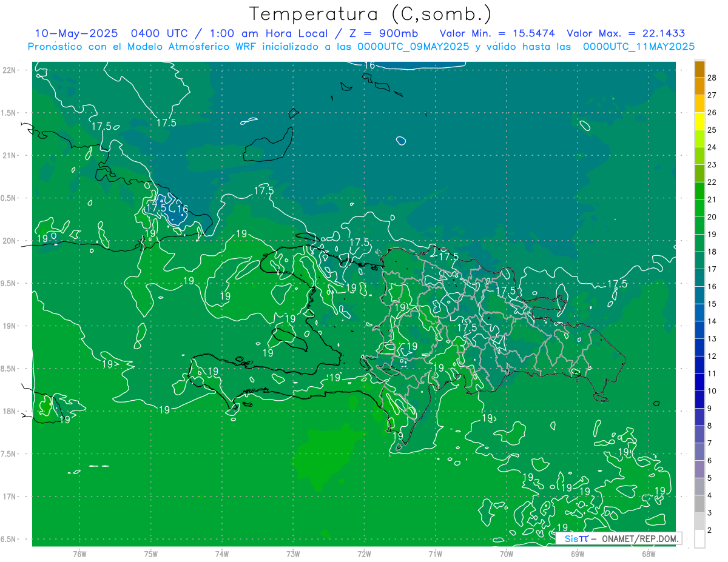Click the '22' color scale label
The image size is (728, 562).
712,182
